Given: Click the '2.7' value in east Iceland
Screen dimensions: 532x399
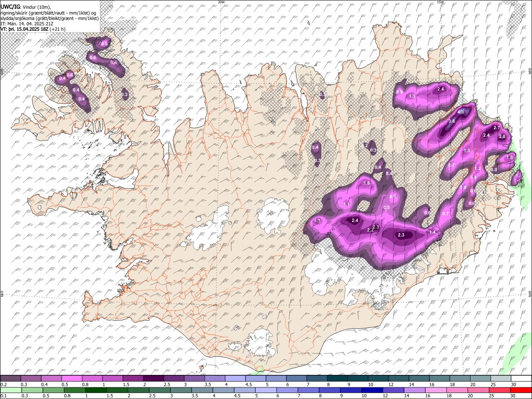Looking at the screenshot, I should point(497,128).
